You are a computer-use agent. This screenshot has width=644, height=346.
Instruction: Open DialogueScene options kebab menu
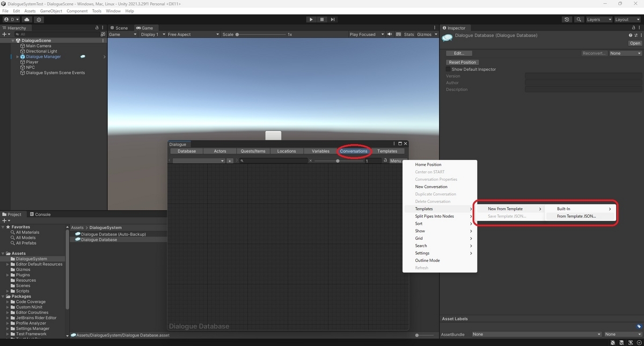point(103,41)
